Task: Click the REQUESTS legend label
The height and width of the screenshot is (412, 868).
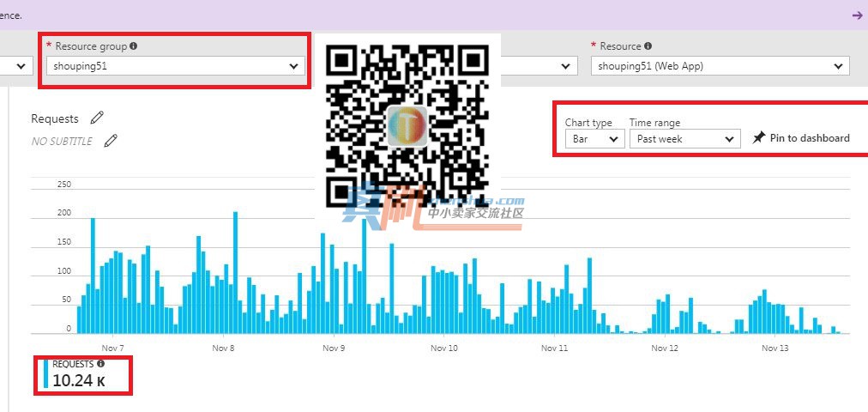Action: [73, 364]
